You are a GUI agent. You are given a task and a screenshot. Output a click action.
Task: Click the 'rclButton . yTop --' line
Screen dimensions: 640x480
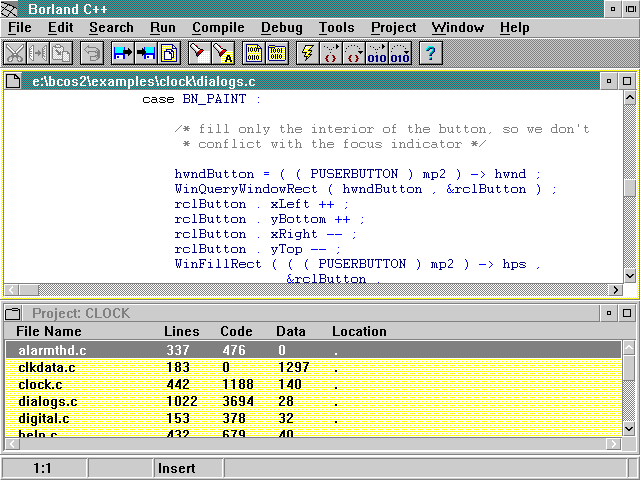pos(258,249)
